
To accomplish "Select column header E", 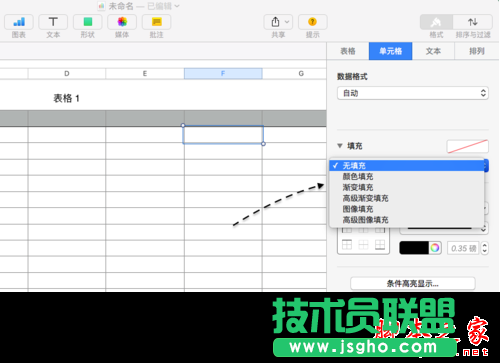I will point(145,74).
